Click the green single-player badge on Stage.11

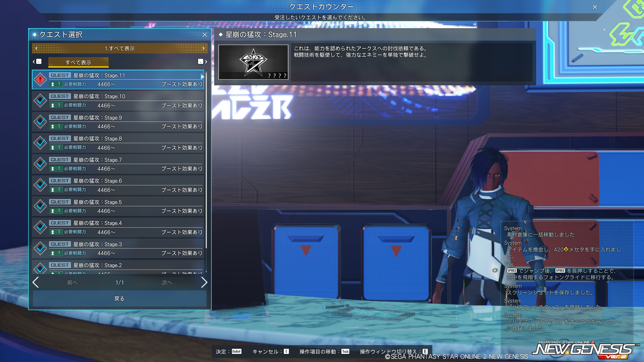(x=56, y=84)
